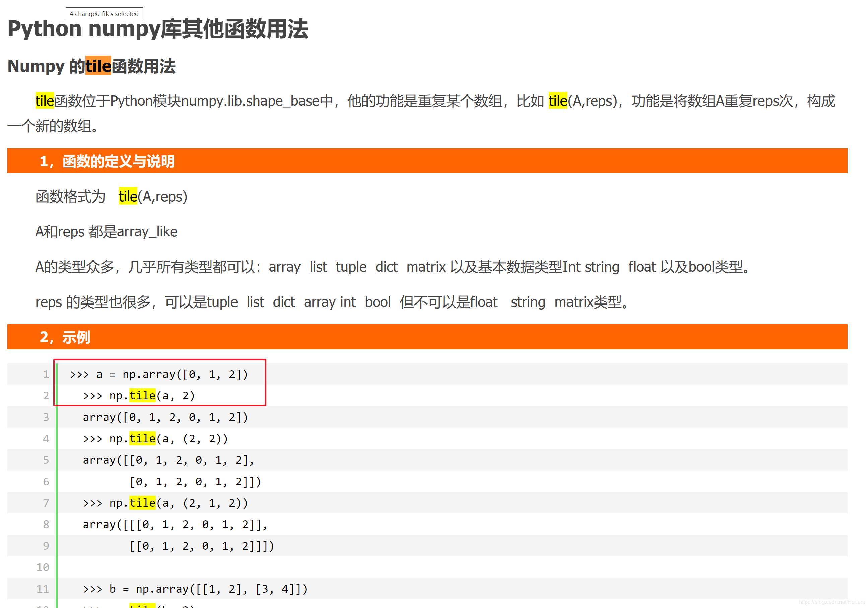Click highlighted tile on code line 7
This screenshot has width=868, height=608.
(142, 503)
